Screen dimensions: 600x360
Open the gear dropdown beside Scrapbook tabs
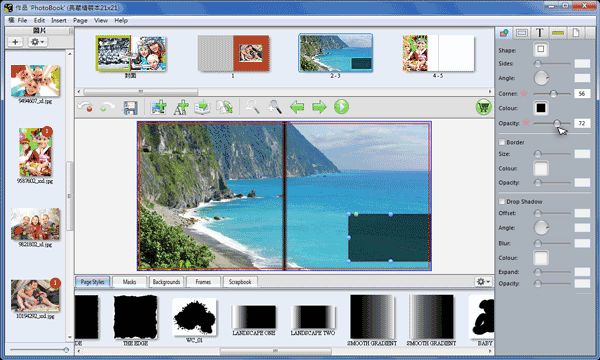(483, 282)
